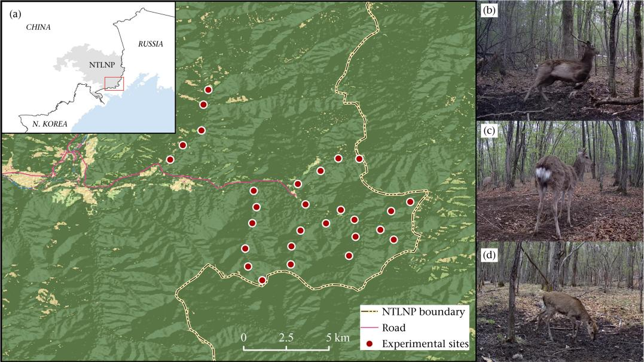Click the red dot in the legend
644x362 pixels.
[x=370, y=344]
